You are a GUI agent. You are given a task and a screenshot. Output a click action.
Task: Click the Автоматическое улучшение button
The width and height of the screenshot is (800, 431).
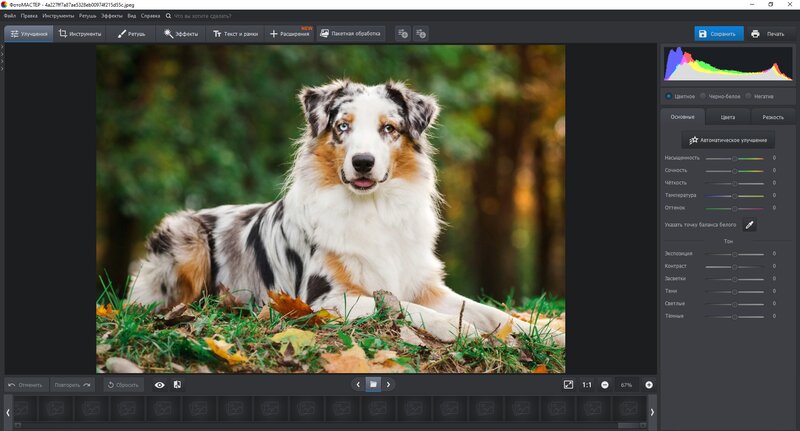pyautogui.click(x=727, y=141)
